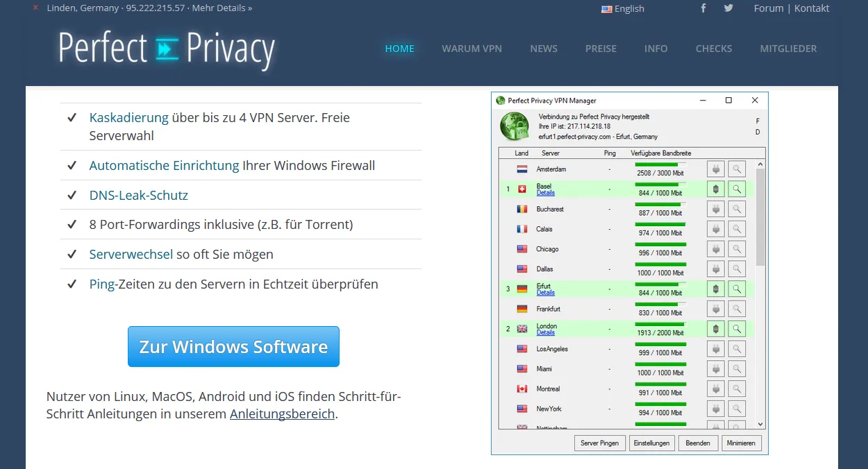Open the Ping link in feature list
868x469 pixels.
(102, 284)
